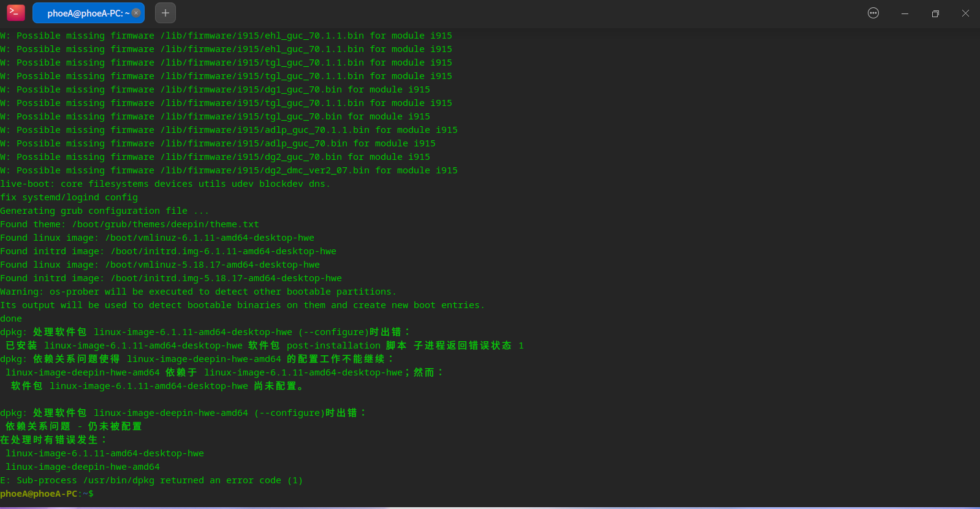Click 'dpkg: 处理软件包 linux-image-deepin-hwe-amd64' line

(184, 413)
